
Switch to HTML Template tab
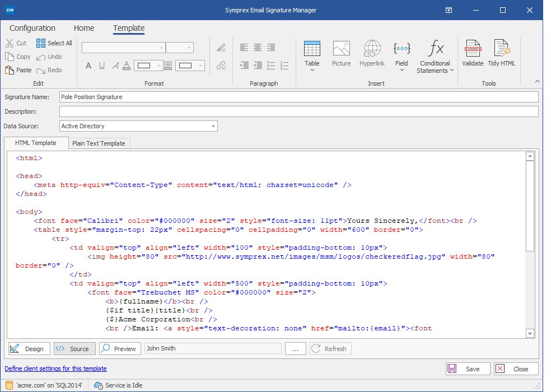click(35, 143)
